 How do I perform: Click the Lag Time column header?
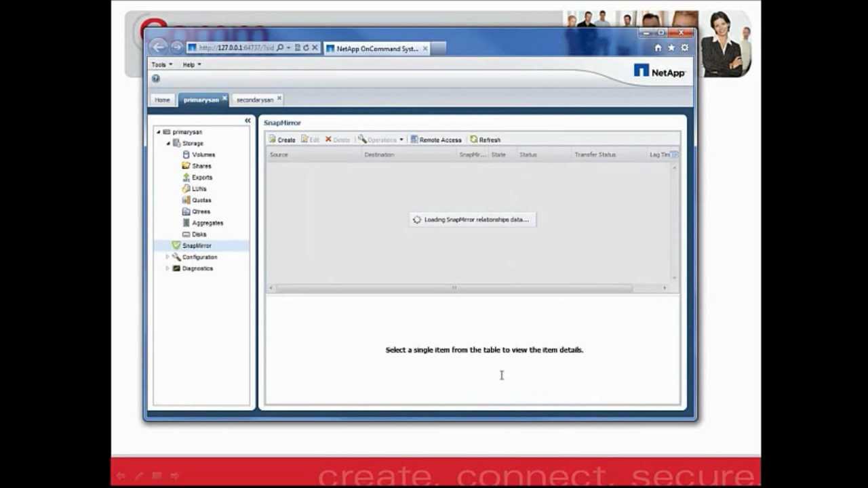click(x=658, y=155)
